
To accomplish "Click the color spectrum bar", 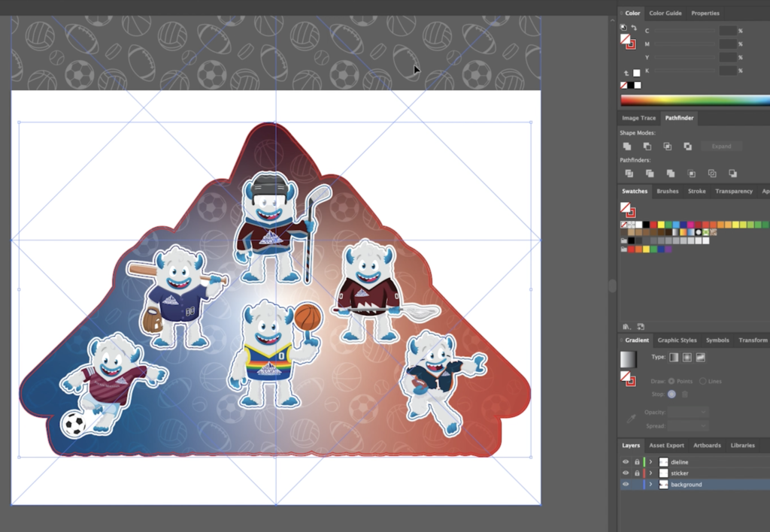I will coord(696,101).
